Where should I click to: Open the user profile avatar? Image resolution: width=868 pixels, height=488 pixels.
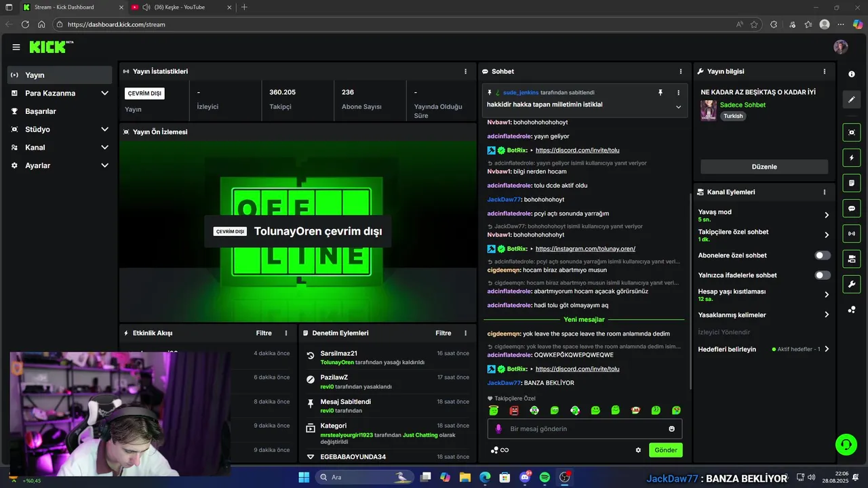841,47
